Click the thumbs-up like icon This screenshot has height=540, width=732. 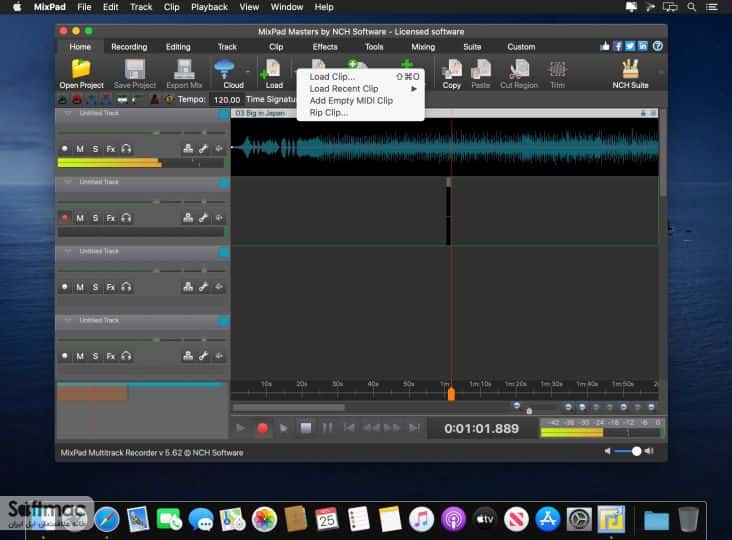point(605,46)
